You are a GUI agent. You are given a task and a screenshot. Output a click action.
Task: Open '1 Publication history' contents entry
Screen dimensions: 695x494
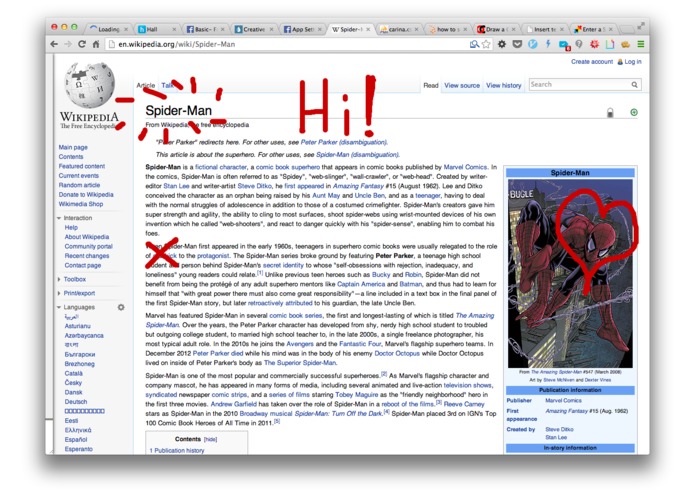tap(177, 450)
